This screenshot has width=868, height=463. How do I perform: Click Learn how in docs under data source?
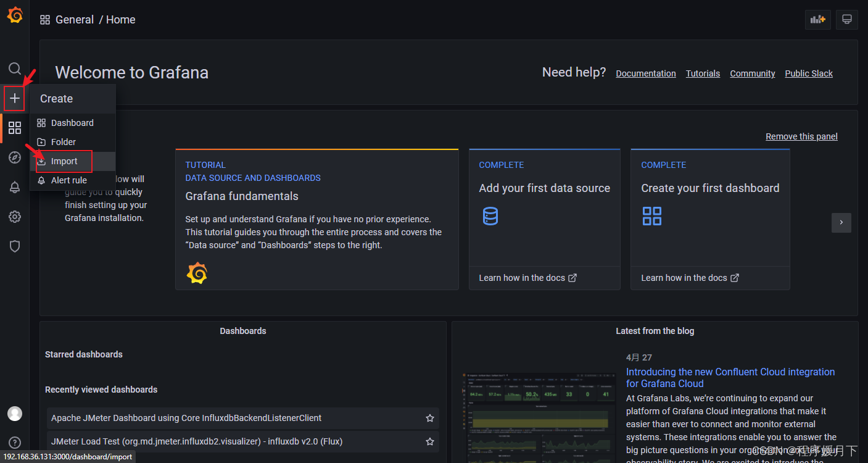[528, 278]
